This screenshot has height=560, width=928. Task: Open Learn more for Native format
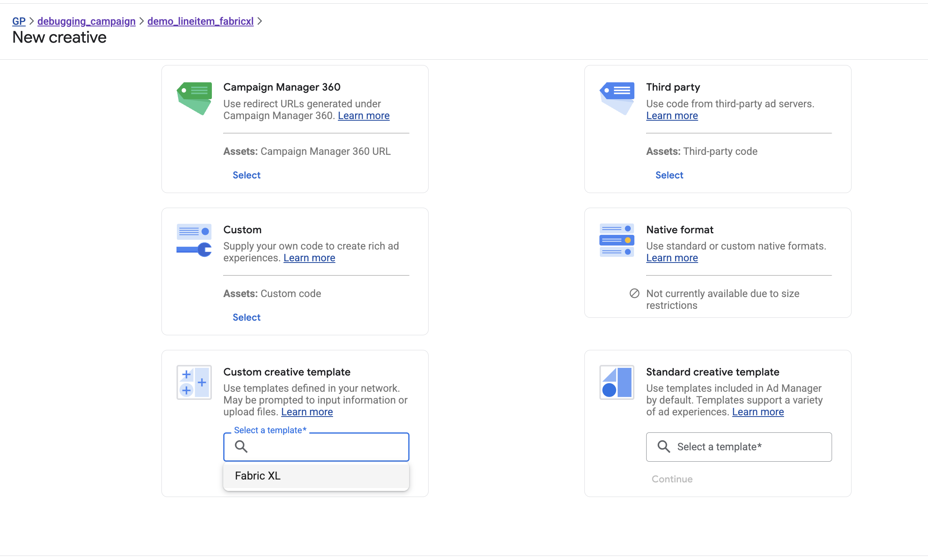(x=672, y=258)
